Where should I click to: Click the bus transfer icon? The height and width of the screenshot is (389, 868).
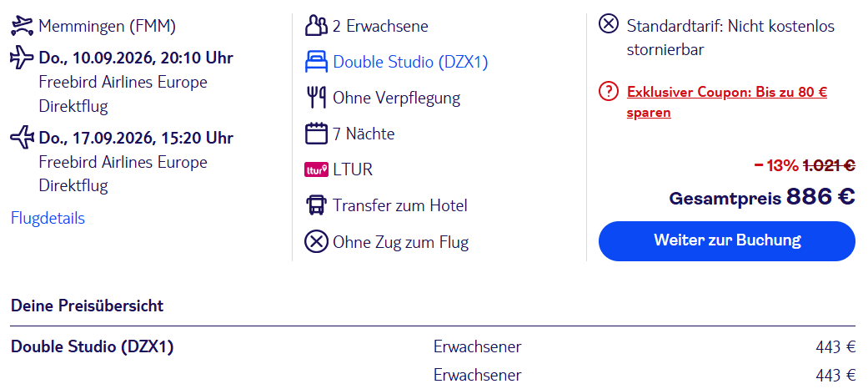click(x=317, y=205)
